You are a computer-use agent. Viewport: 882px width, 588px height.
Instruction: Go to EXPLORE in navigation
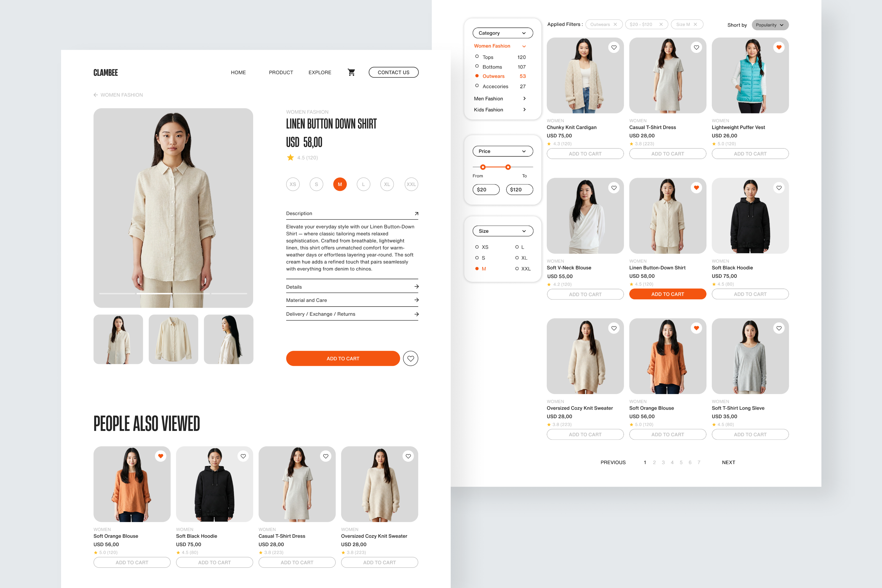tap(320, 72)
